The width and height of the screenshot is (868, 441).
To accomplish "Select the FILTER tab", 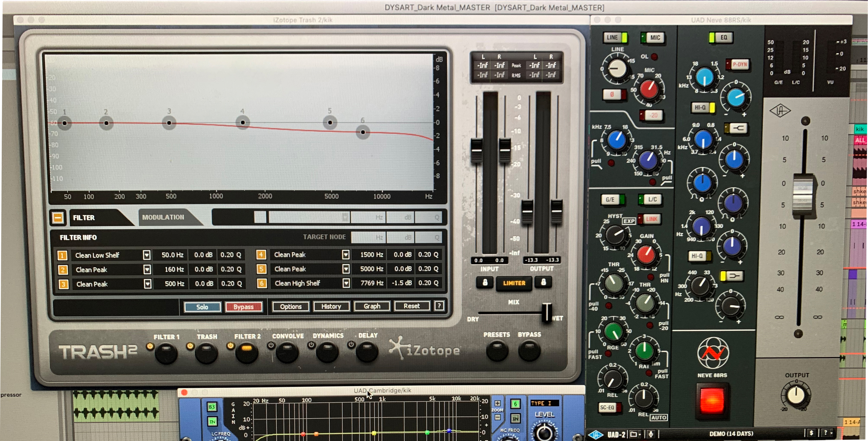I will click(84, 218).
